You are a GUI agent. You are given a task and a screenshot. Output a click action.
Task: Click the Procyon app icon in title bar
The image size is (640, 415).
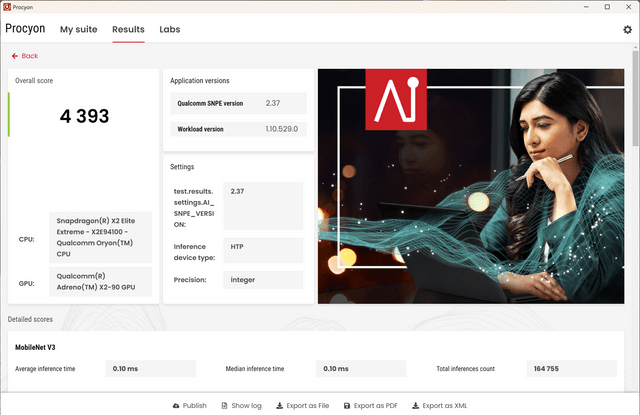coord(7,7)
